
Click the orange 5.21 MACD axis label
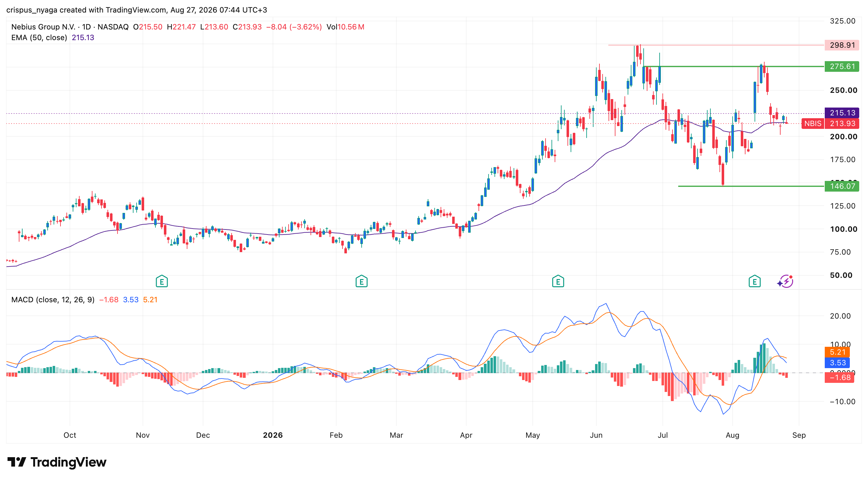[837, 352]
